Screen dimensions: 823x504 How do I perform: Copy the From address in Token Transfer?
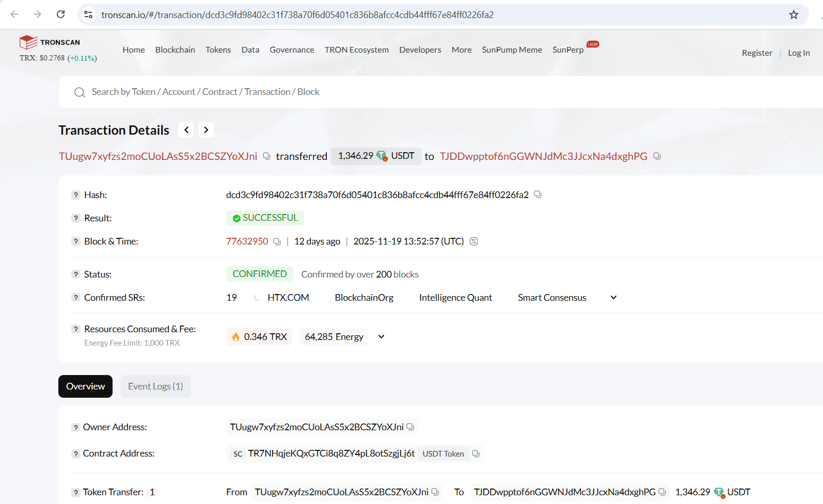435,492
